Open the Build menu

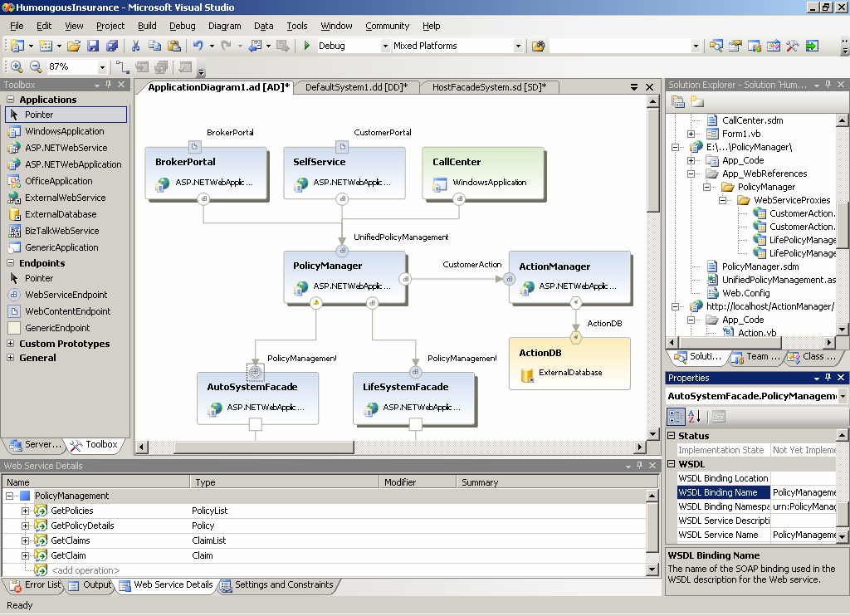tap(147, 26)
